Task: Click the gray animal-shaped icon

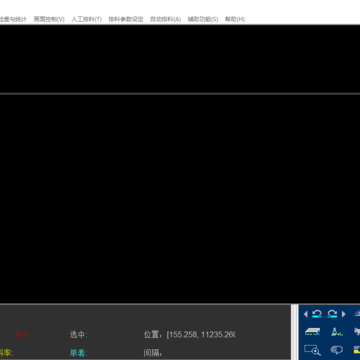Action: tap(357, 331)
